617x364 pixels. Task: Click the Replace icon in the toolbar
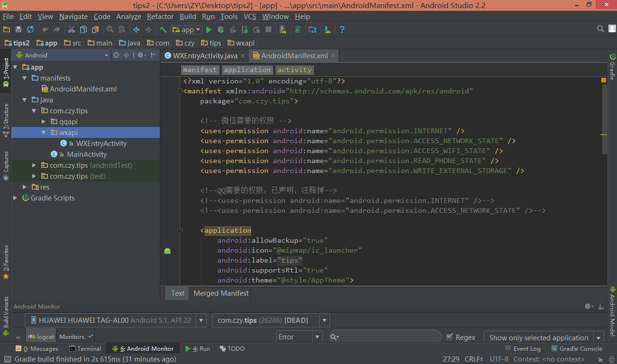click(x=122, y=29)
